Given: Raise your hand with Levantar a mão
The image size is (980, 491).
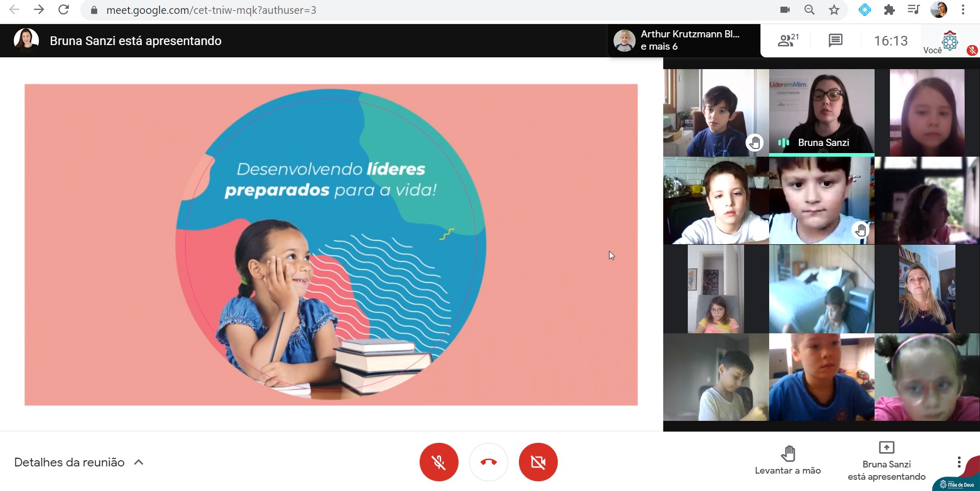Looking at the screenshot, I should click(788, 460).
